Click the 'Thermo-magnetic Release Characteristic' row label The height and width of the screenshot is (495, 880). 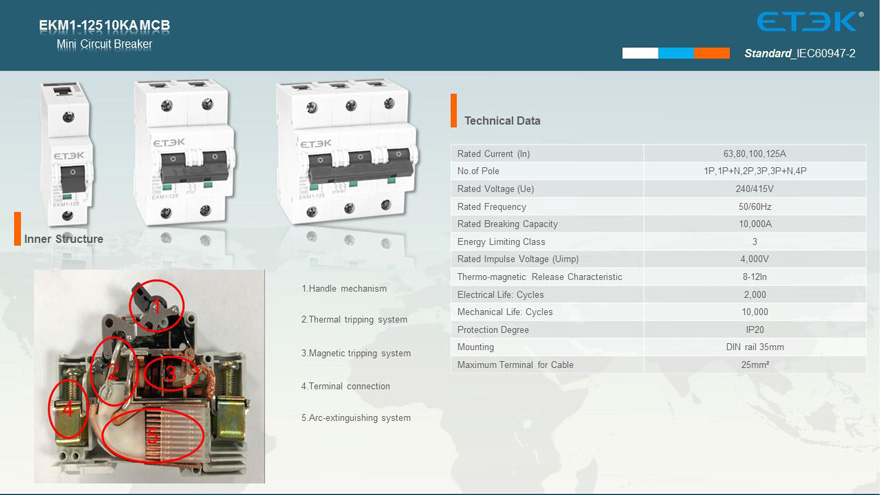(x=539, y=277)
